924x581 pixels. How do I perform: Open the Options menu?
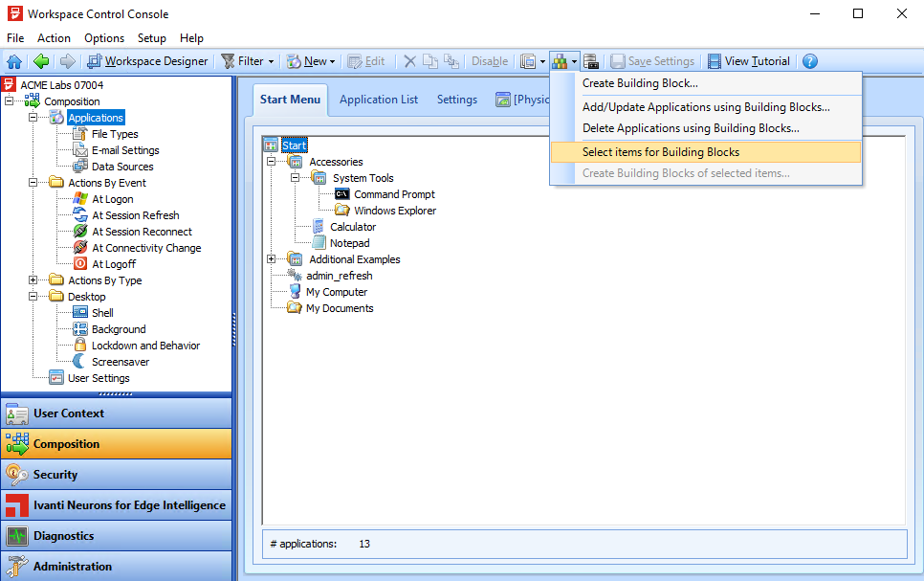point(104,38)
